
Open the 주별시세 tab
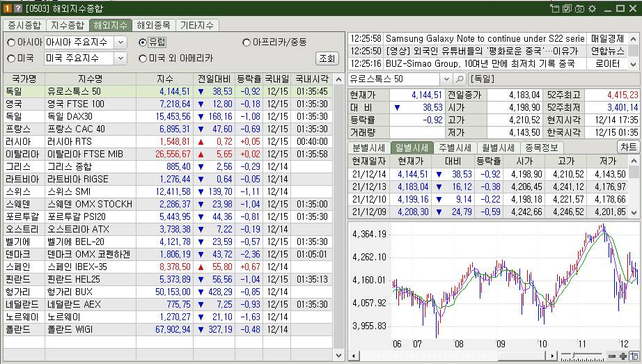[455, 148]
